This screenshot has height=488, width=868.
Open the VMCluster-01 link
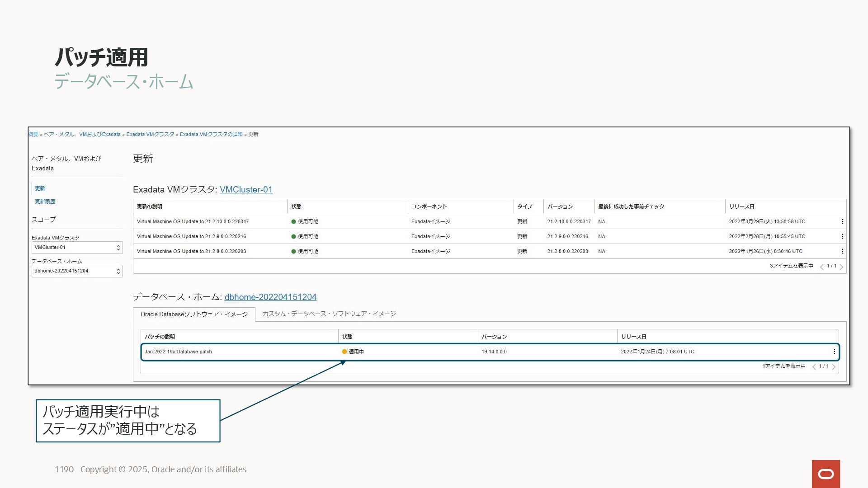tap(246, 190)
